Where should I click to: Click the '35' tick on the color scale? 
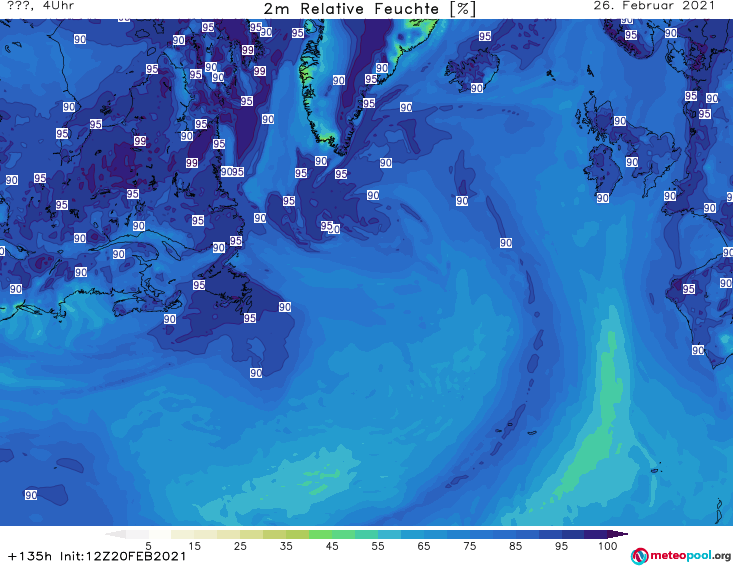tap(286, 545)
